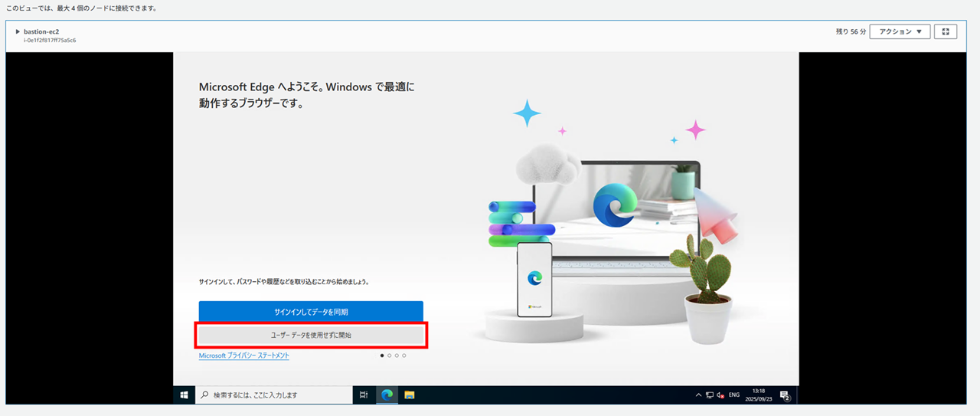Click instance ID i-0e1f2f817ff75a5c6
Image resolution: width=980 pixels, height=416 pixels.
coord(50,40)
